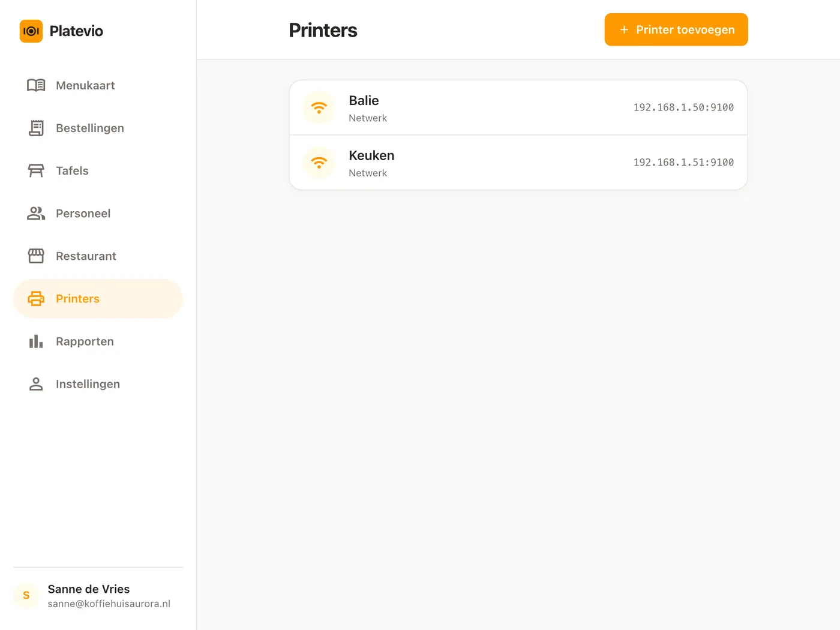Click the Restaurant storefront icon
The height and width of the screenshot is (630, 840).
click(x=36, y=256)
